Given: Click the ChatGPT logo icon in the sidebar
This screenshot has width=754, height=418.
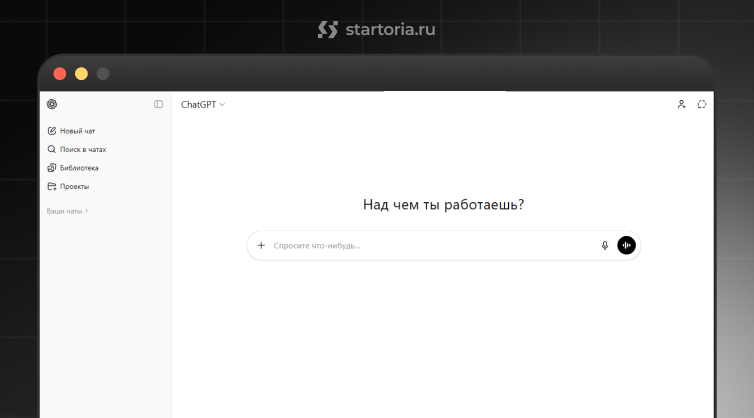Looking at the screenshot, I should pyautogui.click(x=52, y=104).
